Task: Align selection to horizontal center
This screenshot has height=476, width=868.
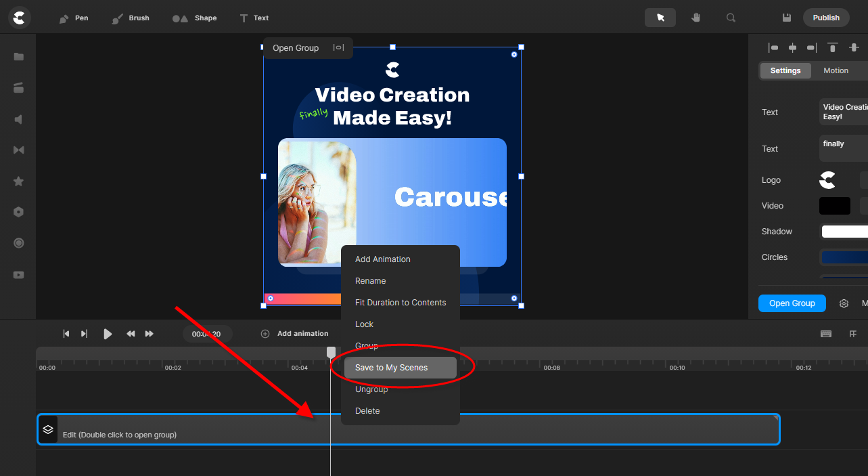Action: 792,47
